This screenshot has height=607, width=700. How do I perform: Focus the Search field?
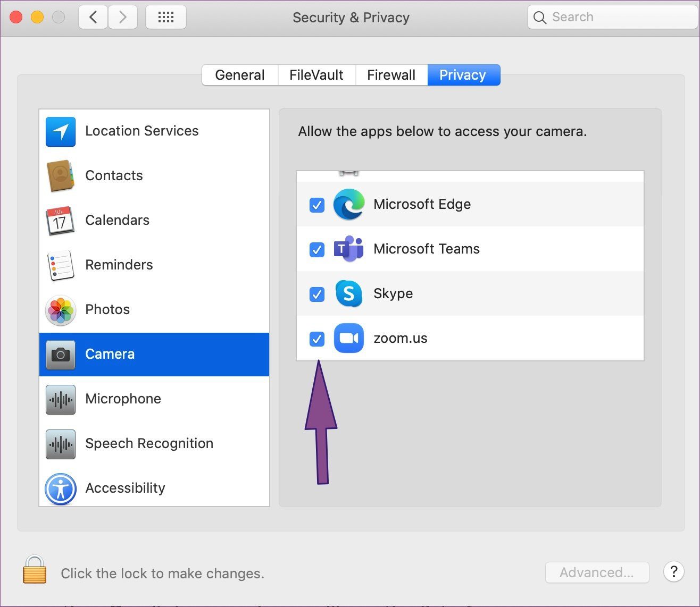pyautogui.click(x=612, y=18)
